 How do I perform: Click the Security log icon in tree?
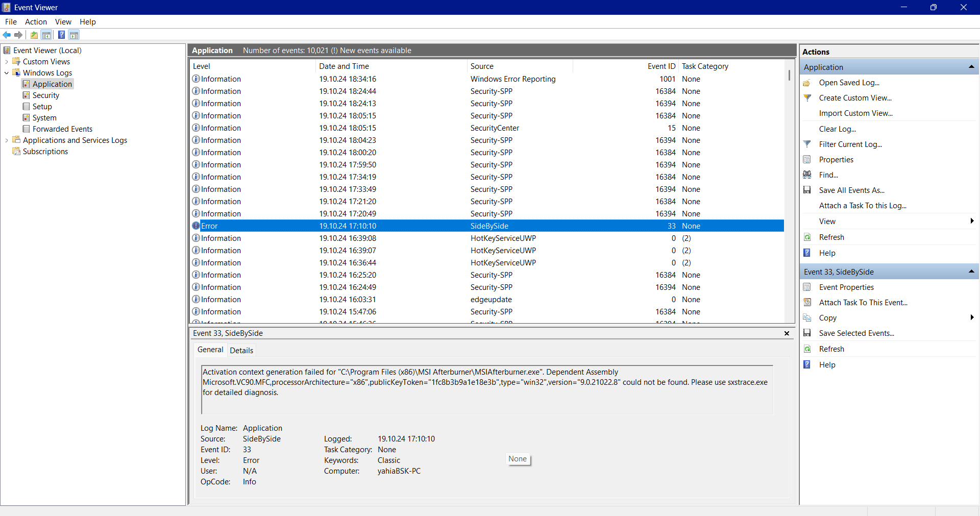(26, 95)
